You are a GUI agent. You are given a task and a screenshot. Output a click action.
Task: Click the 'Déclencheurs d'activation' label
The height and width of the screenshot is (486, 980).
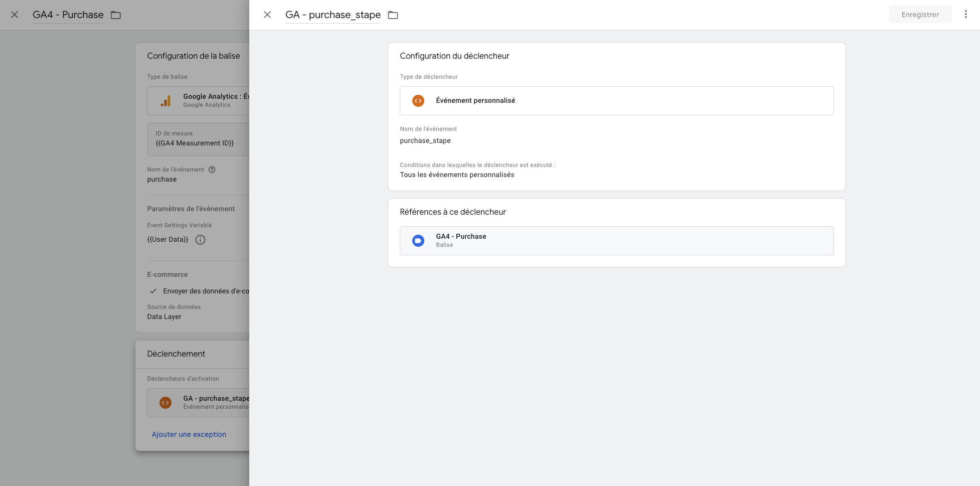coord(183,379)
